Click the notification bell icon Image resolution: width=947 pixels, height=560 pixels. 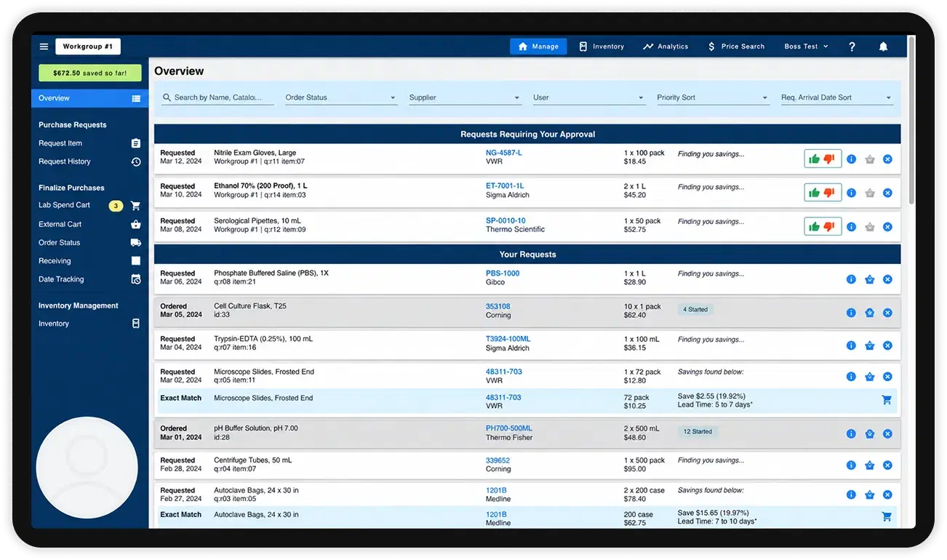(x=883, y=47)
